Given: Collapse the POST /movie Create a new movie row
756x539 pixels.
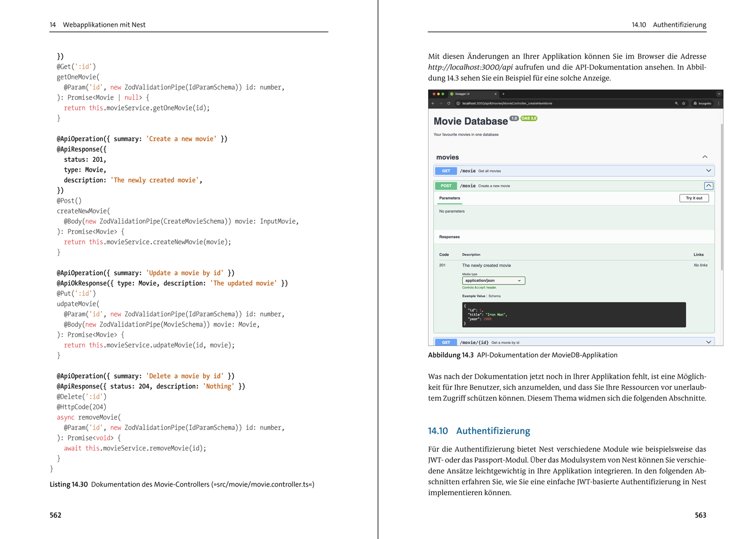Looking at the screenshot, I should point(708,186).
